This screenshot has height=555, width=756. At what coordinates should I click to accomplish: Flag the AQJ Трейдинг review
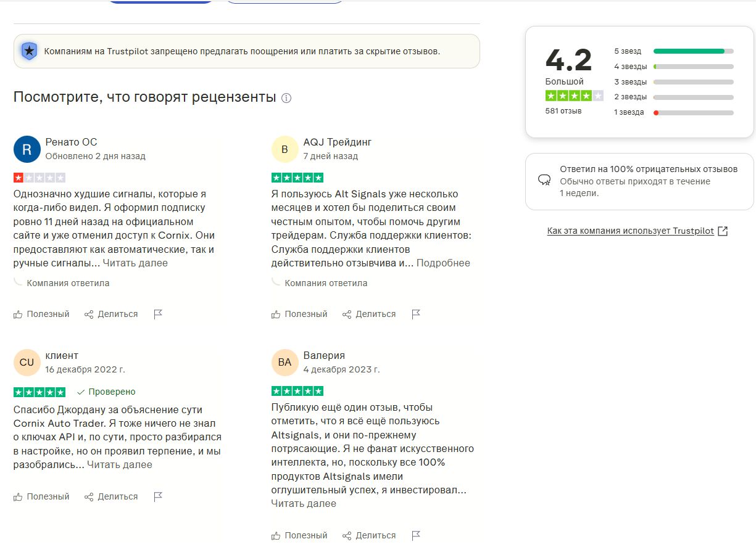pyautogui.click(x=416, y=314)
